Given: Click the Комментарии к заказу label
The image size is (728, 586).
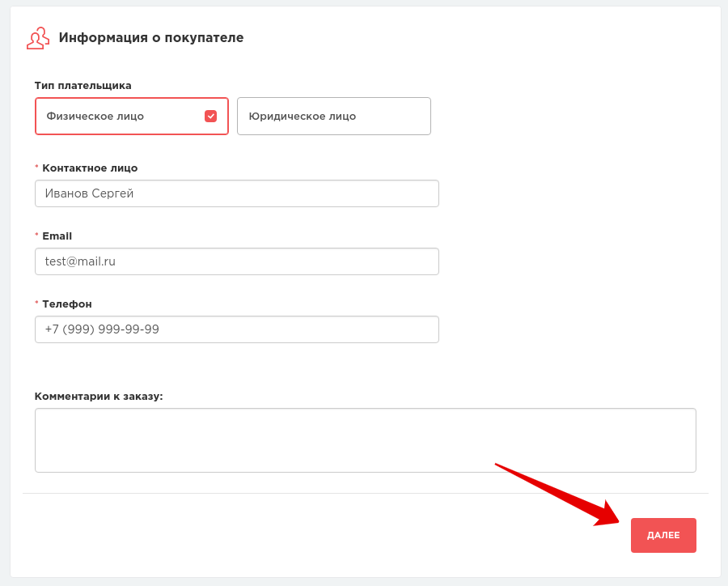Looking at the screenshot, I should (x=99, y=397).
